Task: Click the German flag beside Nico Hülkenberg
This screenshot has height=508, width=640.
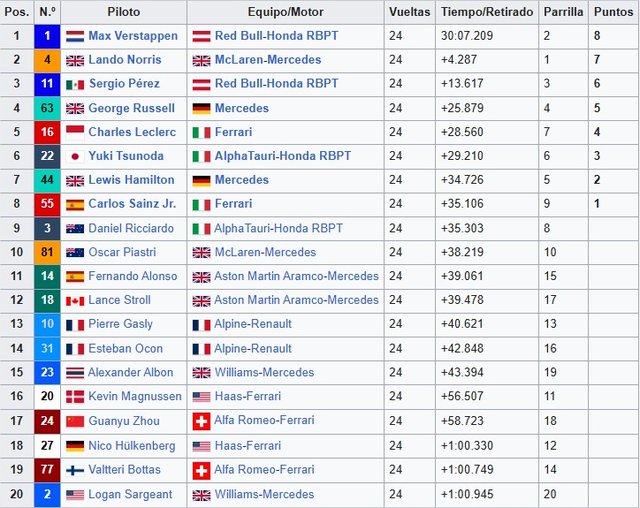Action: (x=75, y=446)
